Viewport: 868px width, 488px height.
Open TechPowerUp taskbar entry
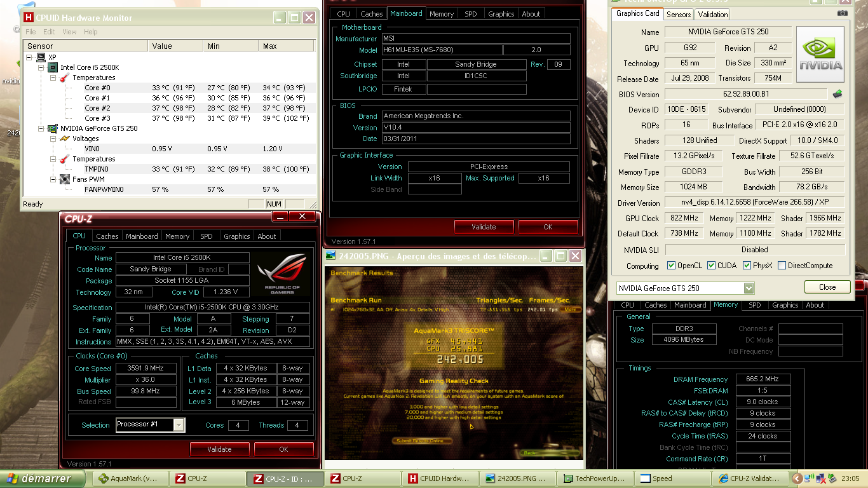point(595,478)
